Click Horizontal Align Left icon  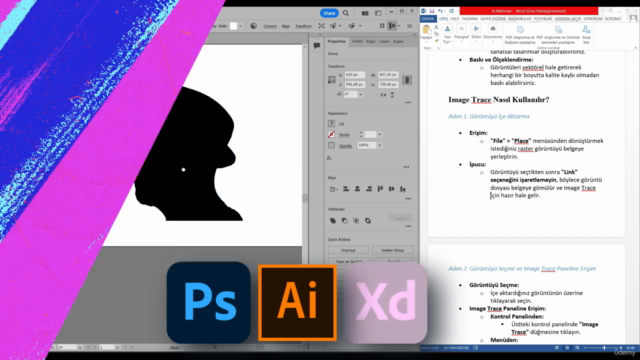pyautogui.click(x=346, y=189)
